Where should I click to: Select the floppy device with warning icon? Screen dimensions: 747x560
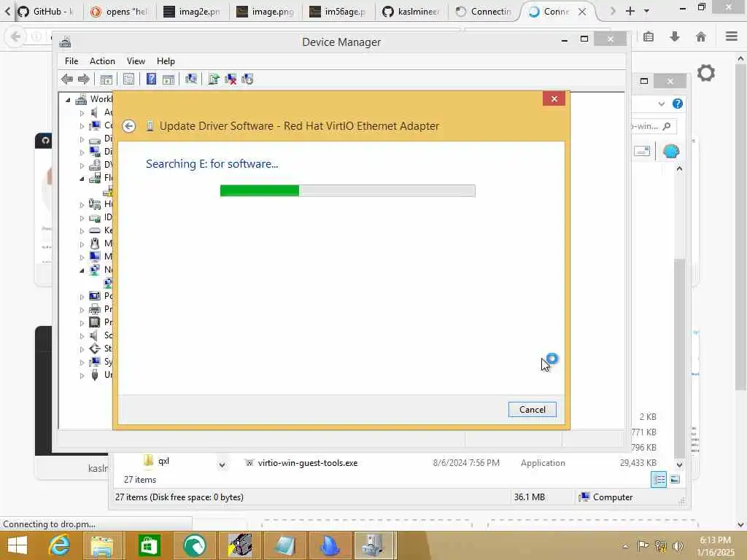click(x=108, y=191)
